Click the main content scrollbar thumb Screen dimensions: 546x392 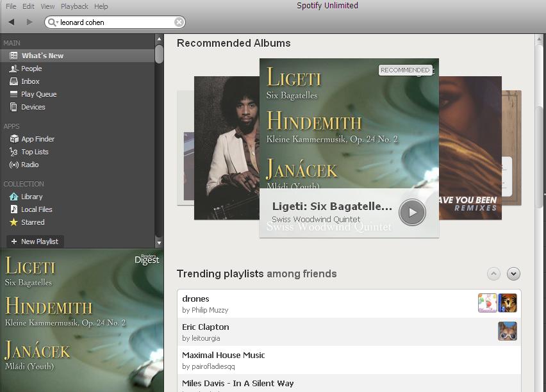[540, 157]
